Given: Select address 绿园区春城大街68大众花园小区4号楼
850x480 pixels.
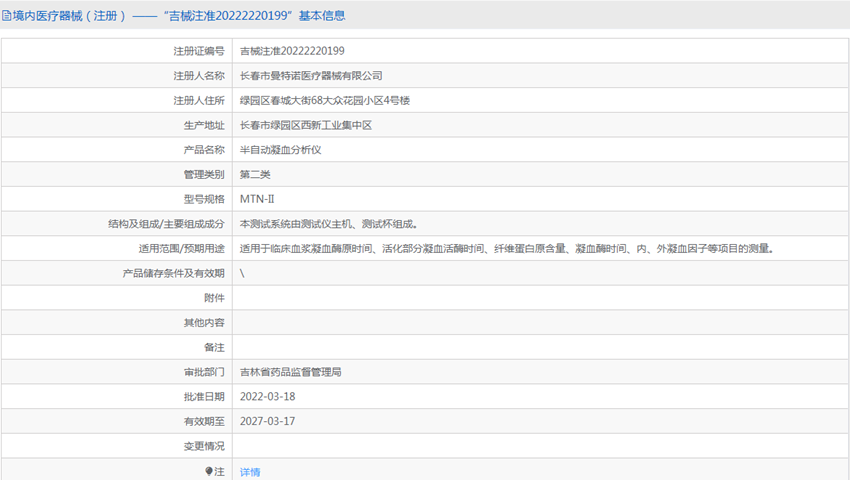Looking at the screenshot, I should pyautogui.click(x=325, y=100).
